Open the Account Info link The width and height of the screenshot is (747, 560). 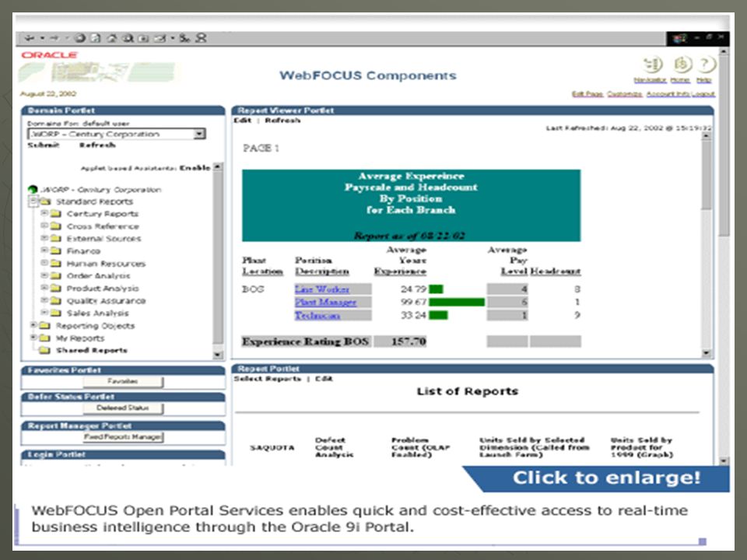(x=668, y=94)
